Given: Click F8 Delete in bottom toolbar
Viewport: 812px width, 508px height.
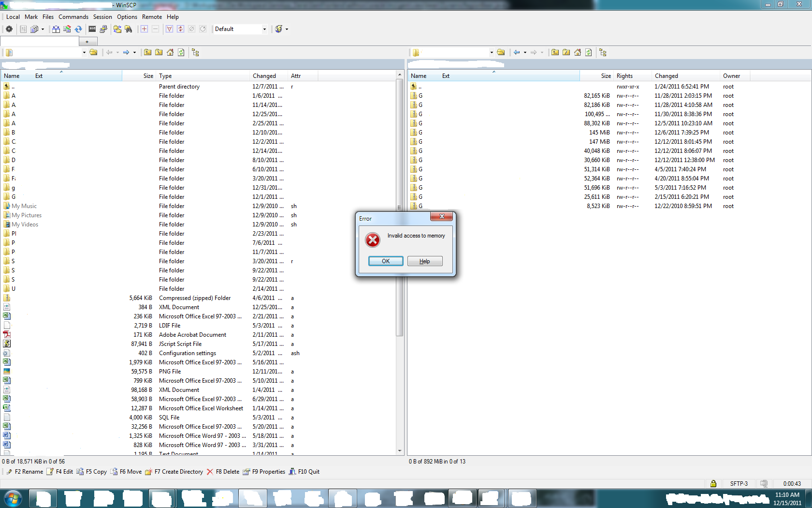Looking at the screenshot, I should click(223, 472).
